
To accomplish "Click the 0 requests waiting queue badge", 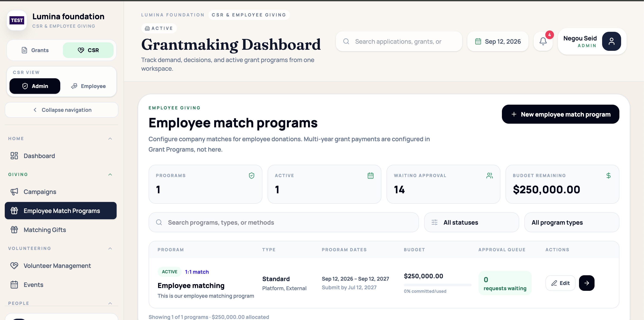I will click(505, 283).
